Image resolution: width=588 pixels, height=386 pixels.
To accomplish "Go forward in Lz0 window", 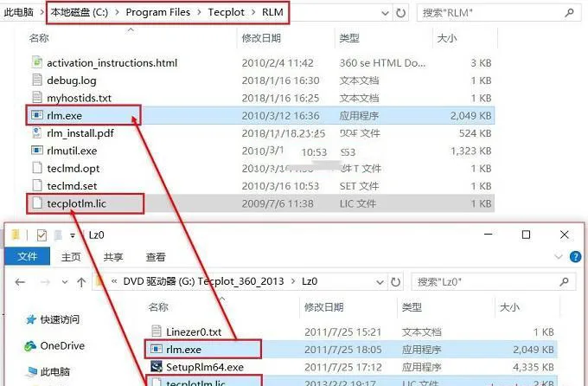I will click(45, 281).
